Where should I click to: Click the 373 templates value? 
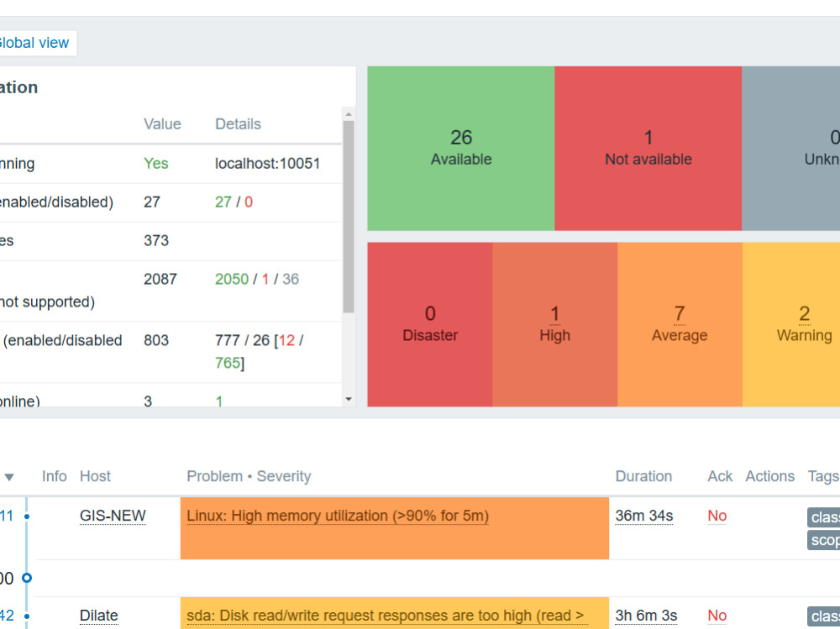(156, 240)
